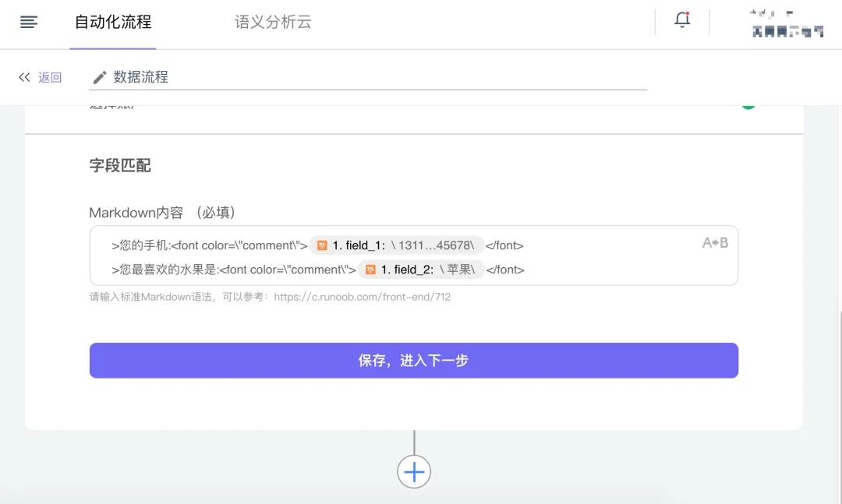
Task: Click the double-chevron back icon
Action: point(24,77)
